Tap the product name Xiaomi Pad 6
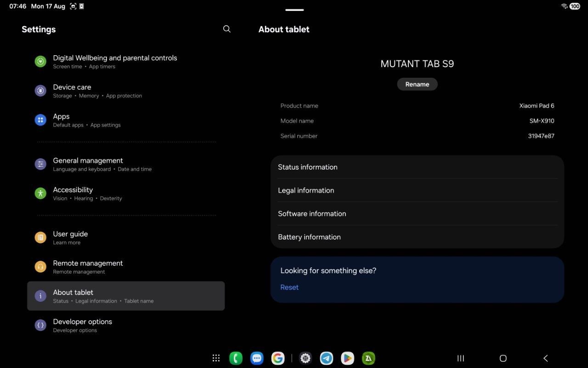Viewport: 588px width, 368px height. click(537, 105)
